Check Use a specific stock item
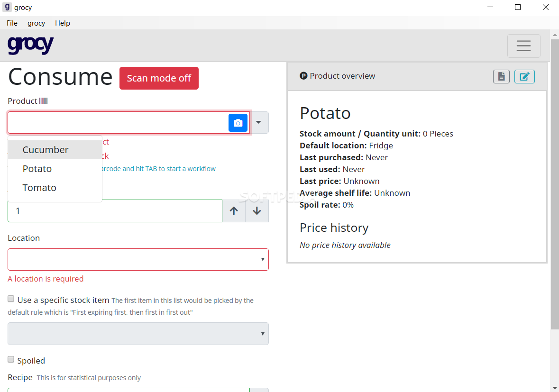Viewport: 559px width, 392px height. click(x=11, y=299)
